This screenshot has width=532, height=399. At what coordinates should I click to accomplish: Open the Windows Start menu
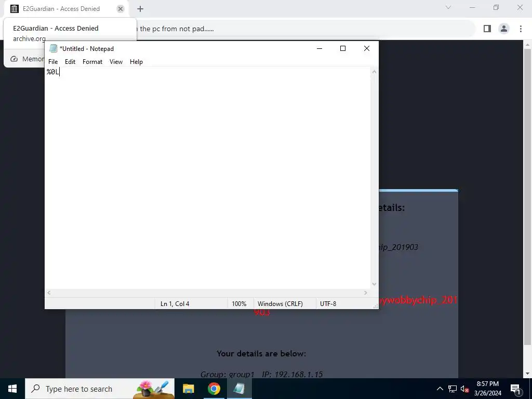point(12,389)
